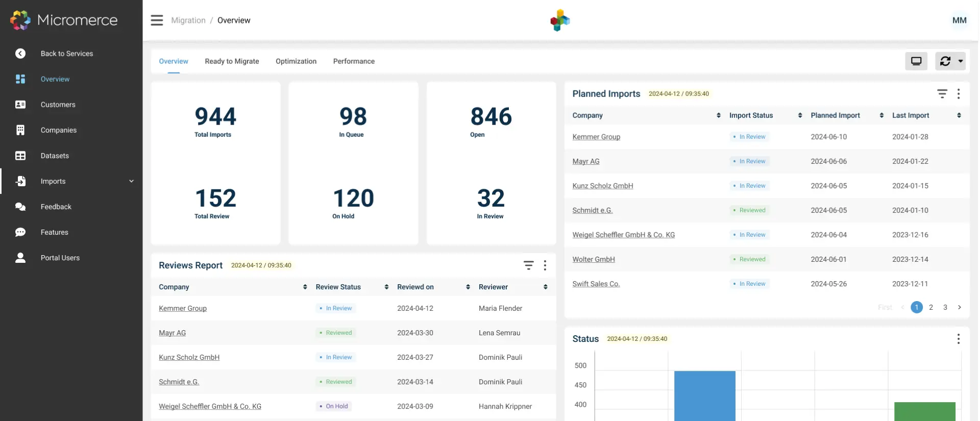Sort Reviews Report by Reviewed on date

(468, 287)
